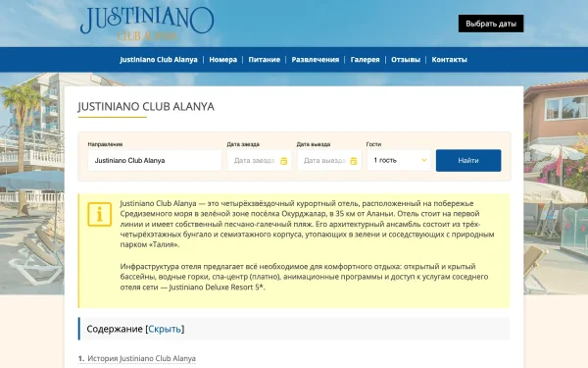Select Развлечения in the navigation bar
This screenshot has height=368, width=588.
[316, 60]
